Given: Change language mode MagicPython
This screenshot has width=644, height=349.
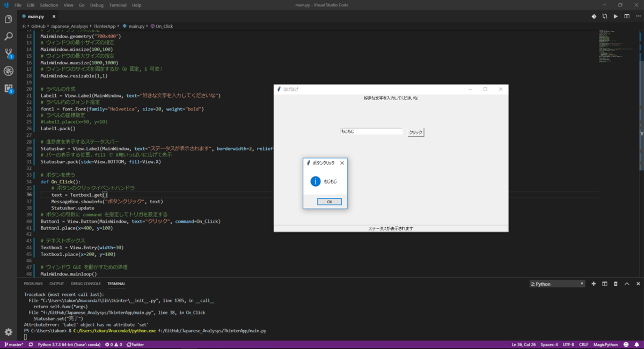Looking at the screenshot, I should (606, 345).
